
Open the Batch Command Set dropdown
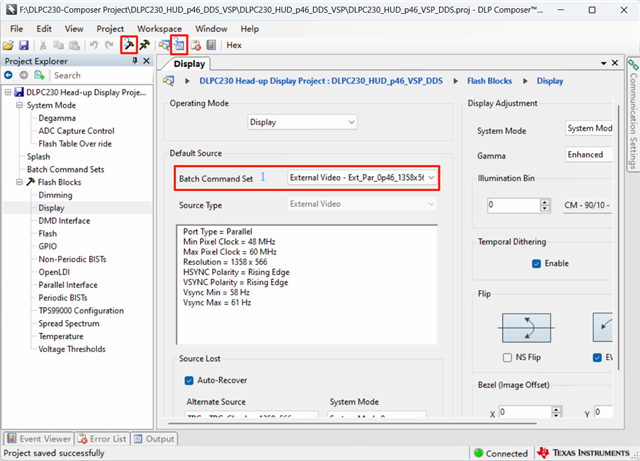(x=362, y=178)
